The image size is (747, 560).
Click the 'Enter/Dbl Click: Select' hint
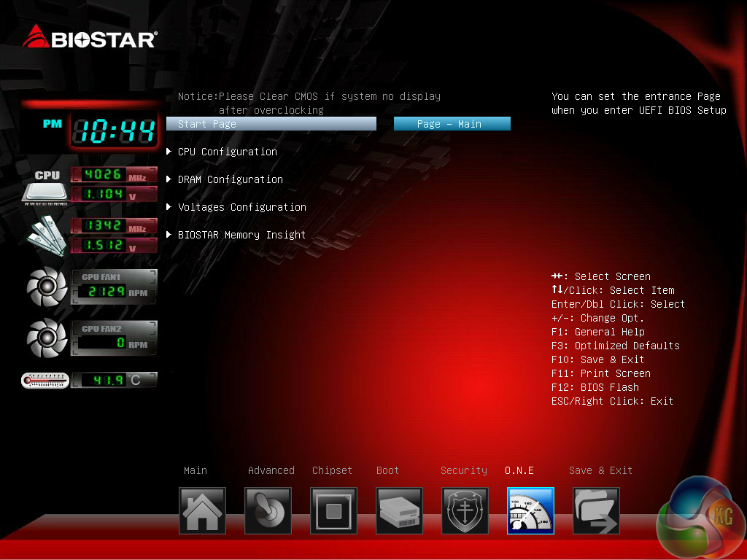618,304
